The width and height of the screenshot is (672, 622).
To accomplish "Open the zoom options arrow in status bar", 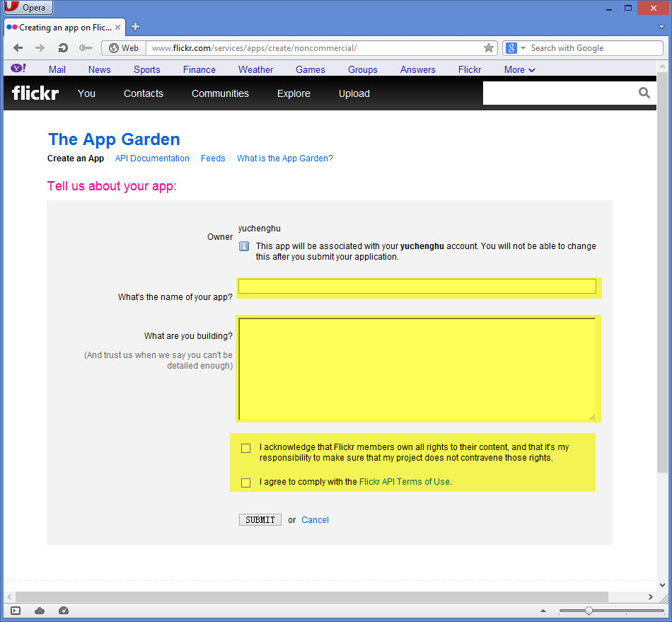I will tap(543, 611).
